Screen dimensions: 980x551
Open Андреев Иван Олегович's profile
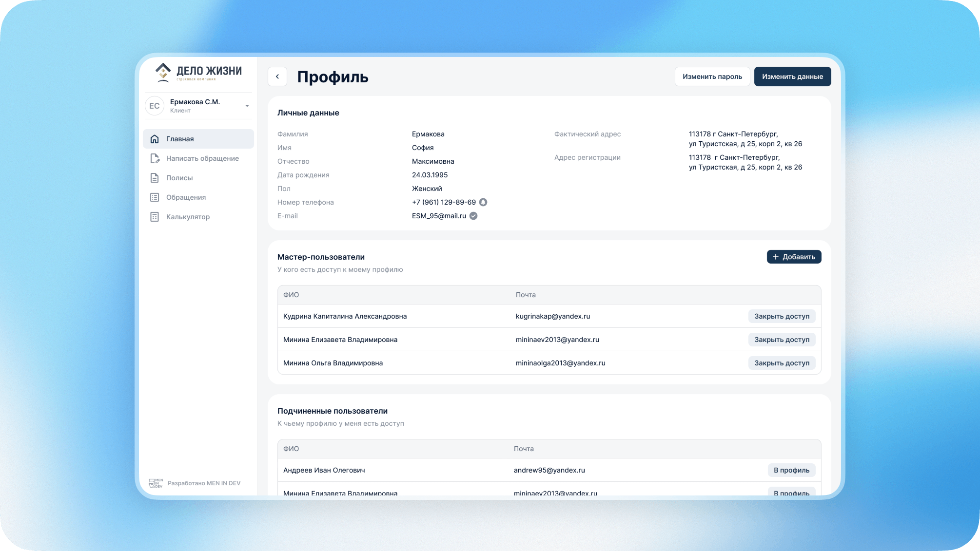click(791, 470)
